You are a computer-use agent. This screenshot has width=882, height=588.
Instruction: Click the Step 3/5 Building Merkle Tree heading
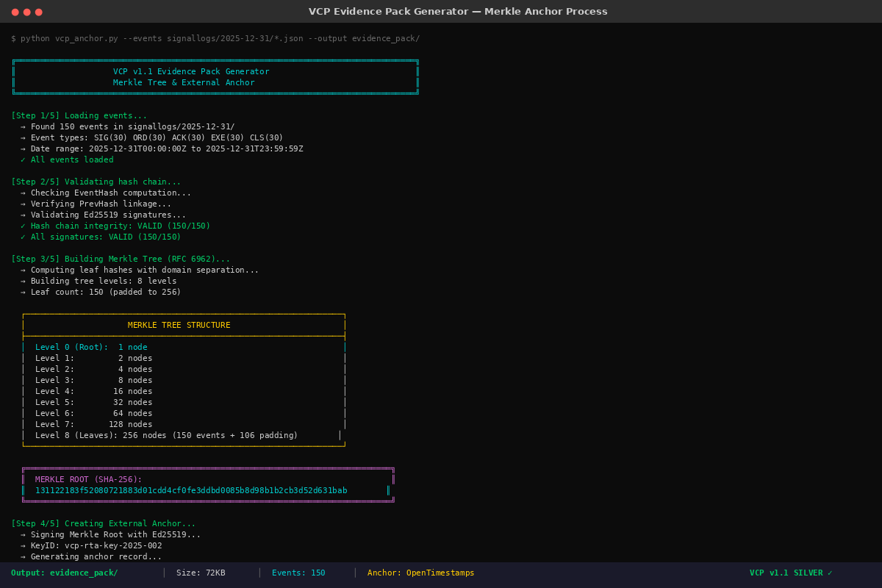[121, 259]
